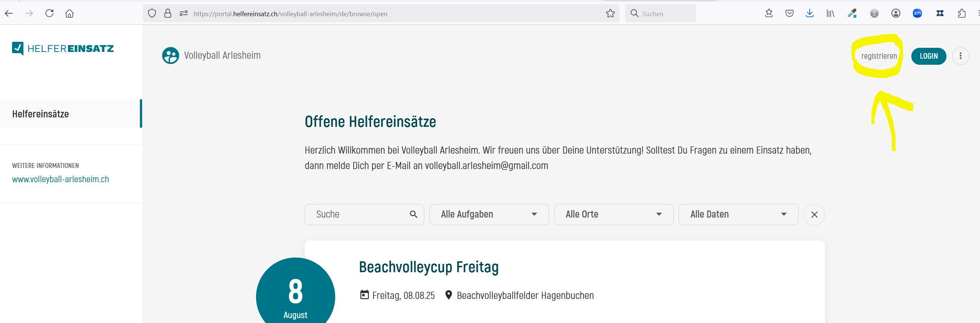The width and height of the screenshot is (980, 323).
Task: Click into the Suche input field
Action: (x=357, y=214)
